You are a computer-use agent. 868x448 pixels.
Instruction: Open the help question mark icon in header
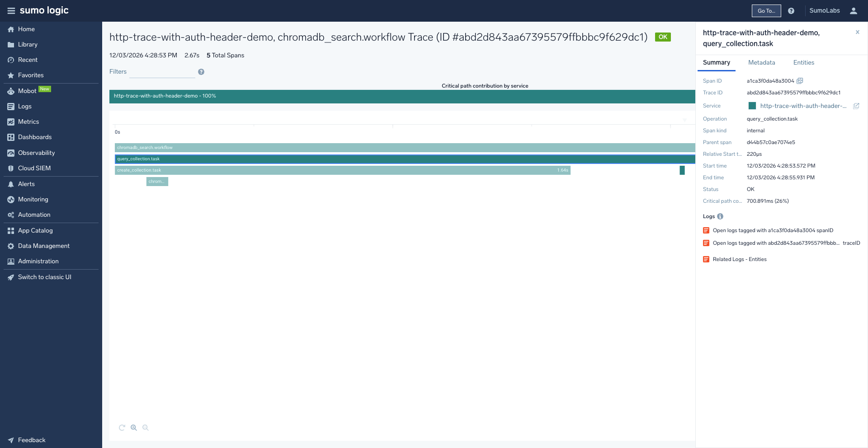(x=791, y=11)
